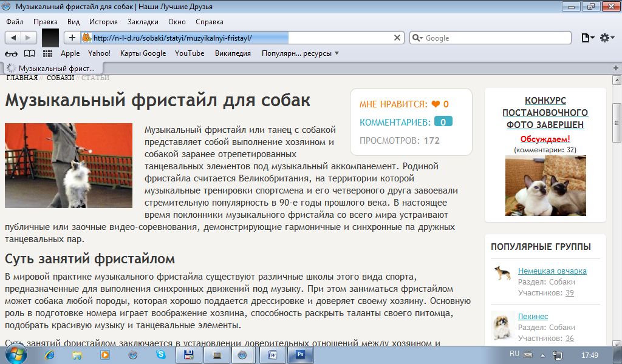Image resolution: width=622 pixels, height=364 pixels.
Task: Click the Siamese cats contest photo
Action: point(545,186)
